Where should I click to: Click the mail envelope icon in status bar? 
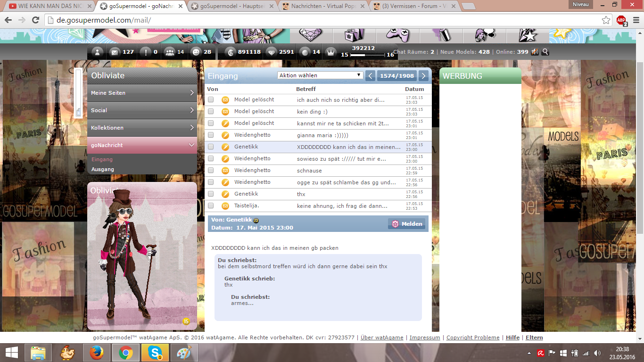click(x=114, y=52)
